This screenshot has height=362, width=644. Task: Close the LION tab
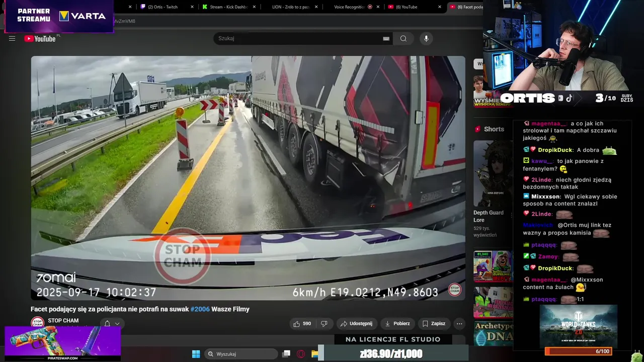coord(316,7)
